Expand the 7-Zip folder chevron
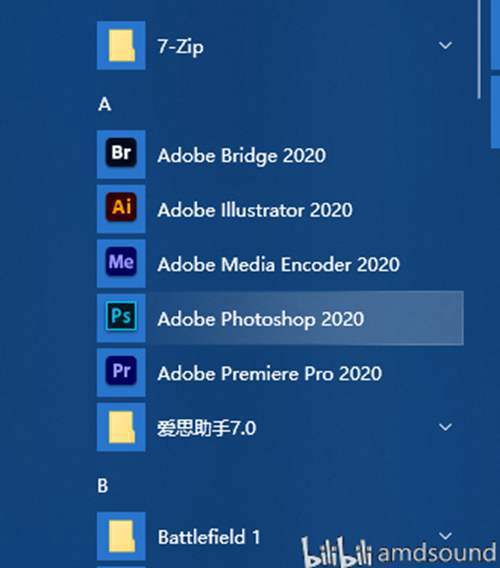500x568 pixels. click(445, 45)
